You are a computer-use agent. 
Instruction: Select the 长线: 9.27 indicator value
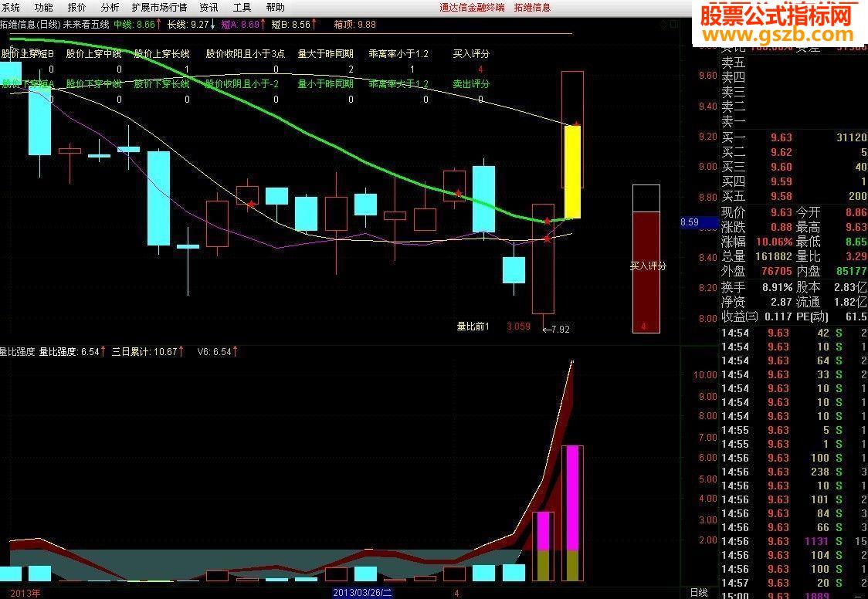tap(191, 25)
